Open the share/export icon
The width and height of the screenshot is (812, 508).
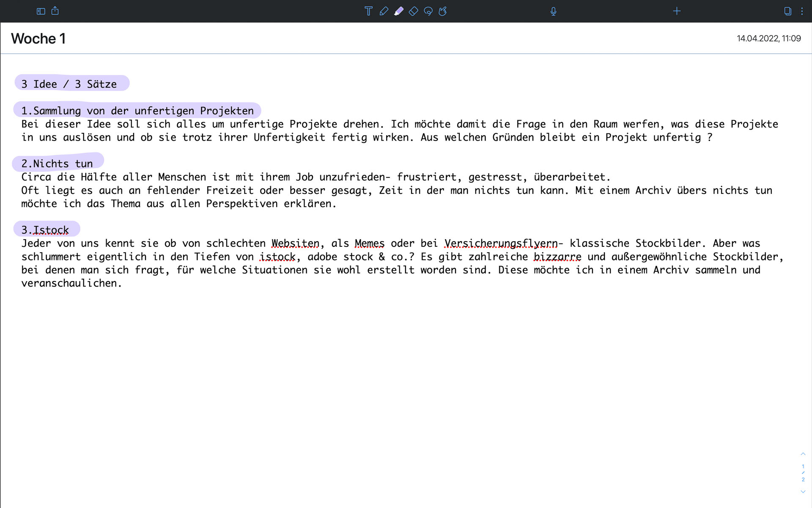pos(55,11)
